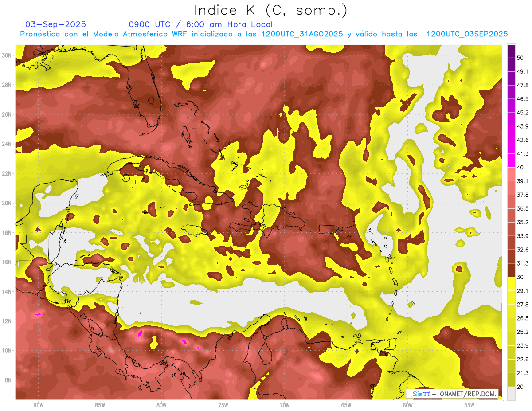The image size is (532, 411).
Task: Click latitude axis label "10N"
Action: (6, 351)
